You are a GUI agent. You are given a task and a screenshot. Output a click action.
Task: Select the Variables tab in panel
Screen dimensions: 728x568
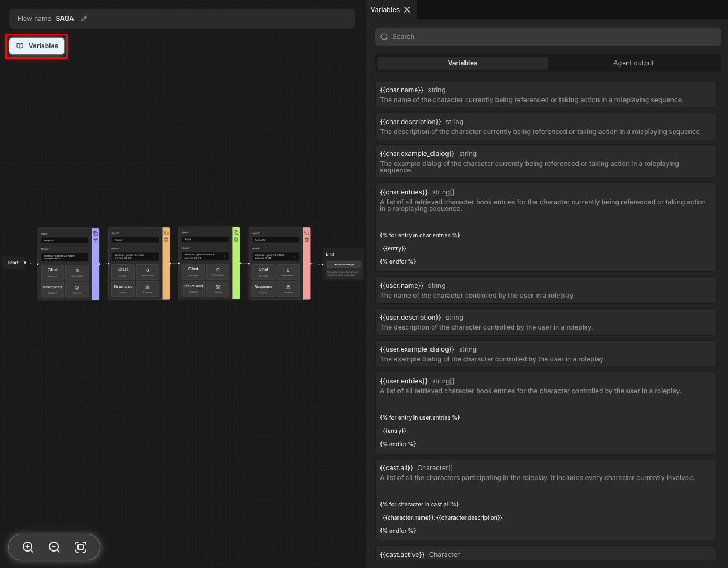[463, 63]
